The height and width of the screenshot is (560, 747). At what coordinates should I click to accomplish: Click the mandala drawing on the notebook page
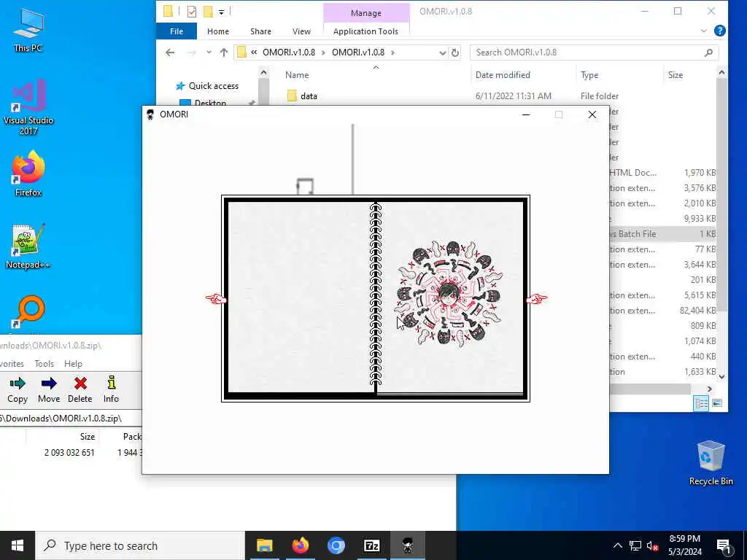[449, 294]
